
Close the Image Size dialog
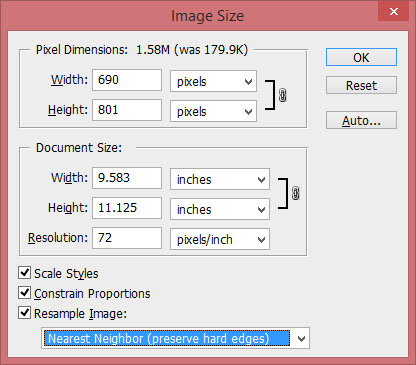394,12
